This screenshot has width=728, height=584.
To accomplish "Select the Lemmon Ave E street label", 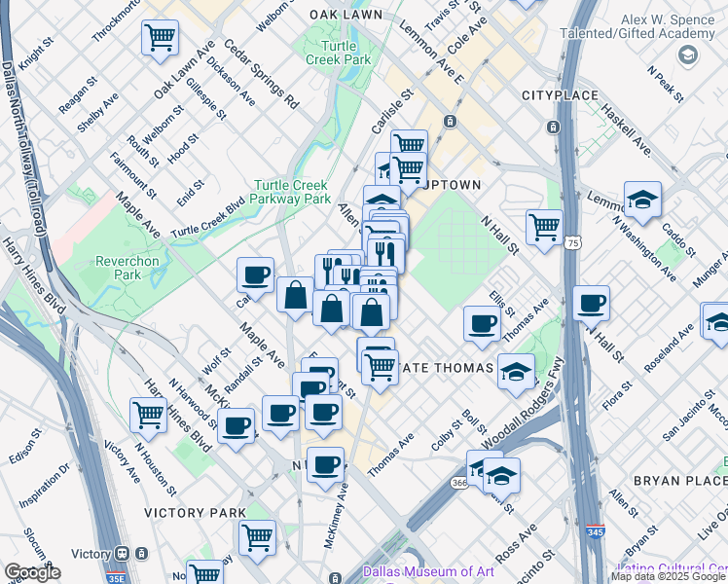I will tap(431, 53).
